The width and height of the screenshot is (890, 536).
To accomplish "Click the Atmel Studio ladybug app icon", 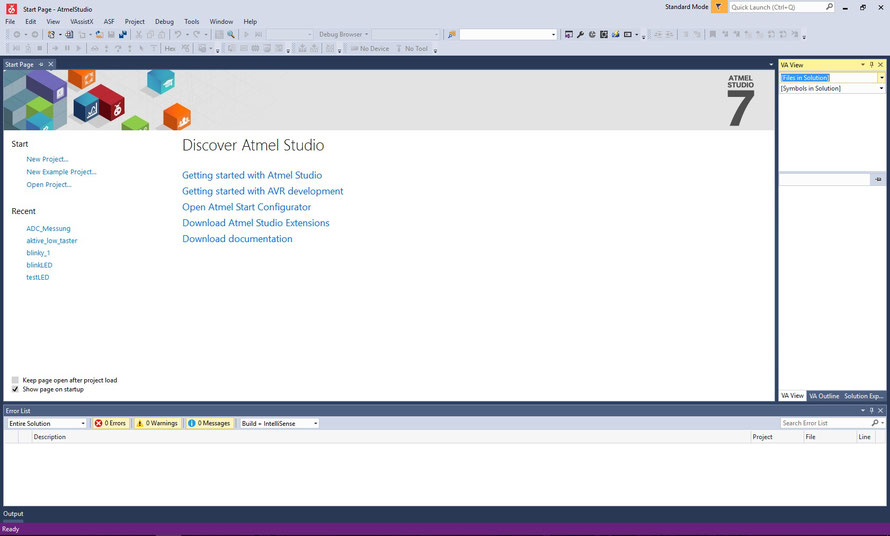I will 11,9.
